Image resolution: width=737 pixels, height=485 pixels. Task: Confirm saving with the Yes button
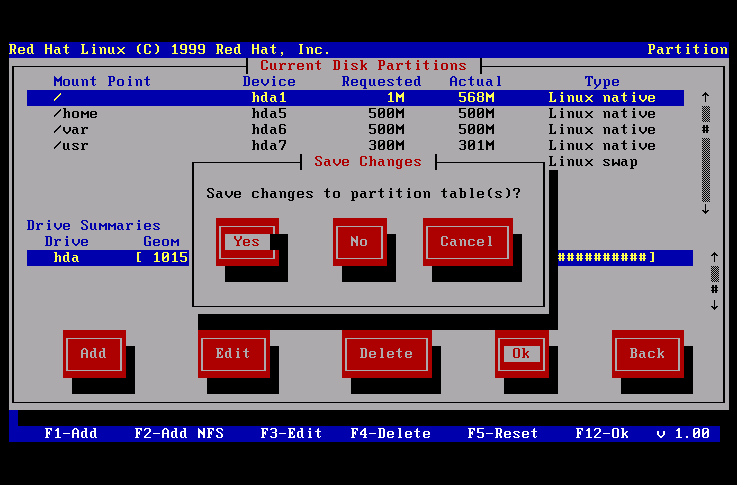coord(247,242)
